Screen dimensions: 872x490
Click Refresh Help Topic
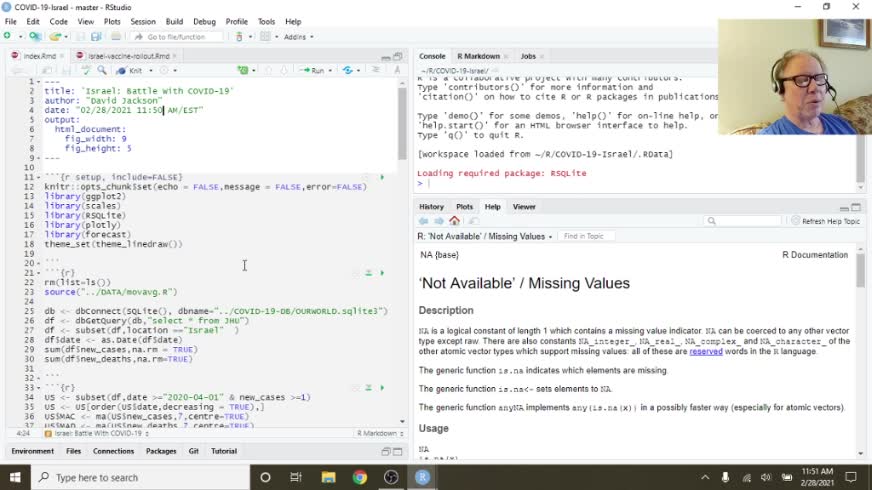[x=826, y=221]
